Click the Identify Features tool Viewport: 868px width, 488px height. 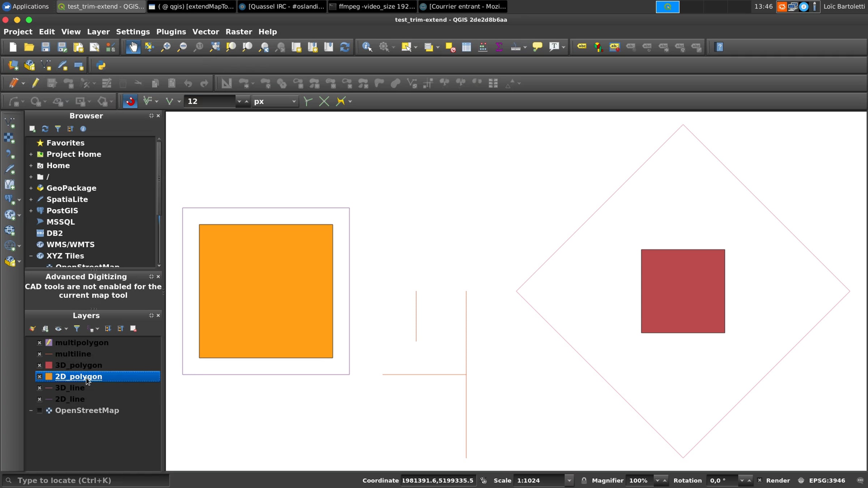(x=367, y=47)
